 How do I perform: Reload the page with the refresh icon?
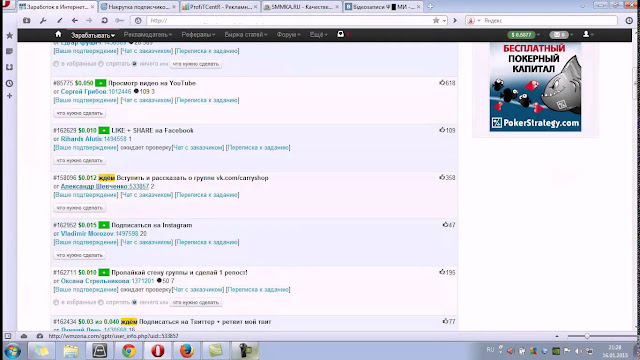click(x=104, y=20)
